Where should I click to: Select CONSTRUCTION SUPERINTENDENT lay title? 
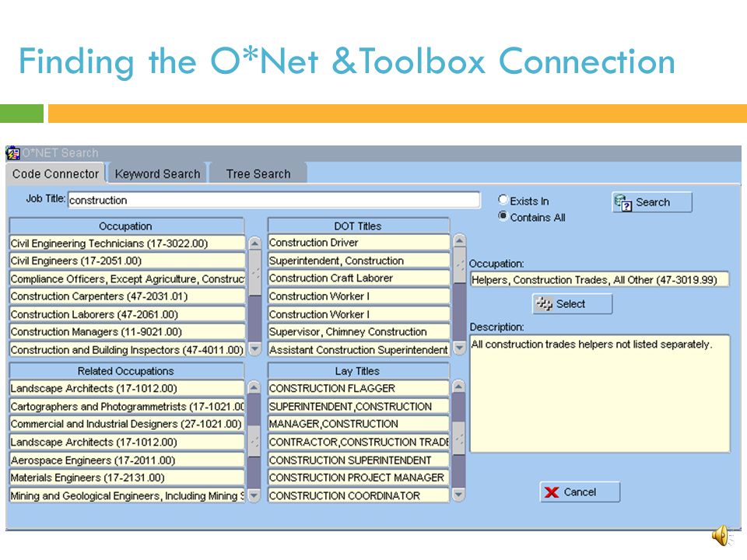[x=359, y=460]
